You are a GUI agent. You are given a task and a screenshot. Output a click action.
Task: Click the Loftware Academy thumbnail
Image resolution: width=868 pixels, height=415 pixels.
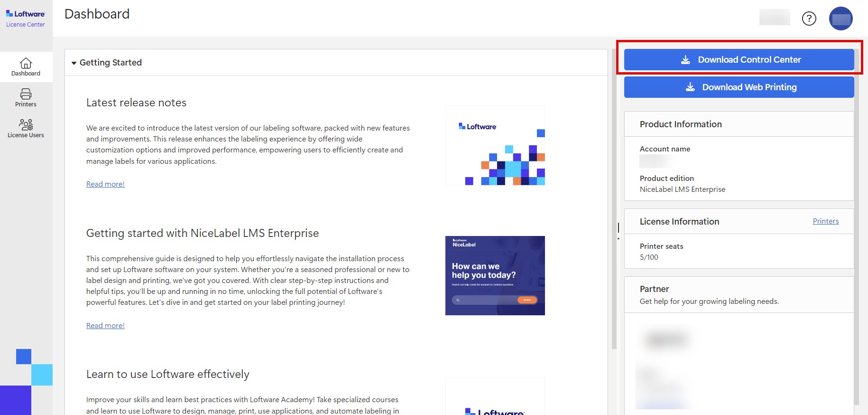click(495, 396)
